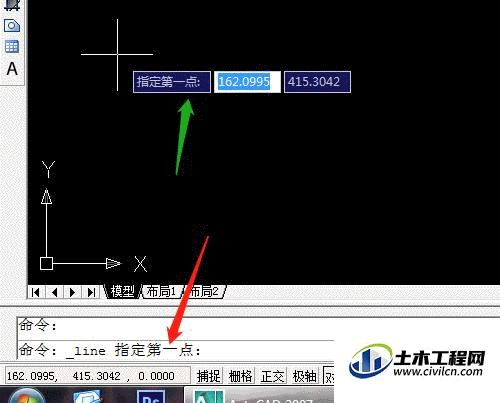This screenshot has width=500, height=403.
Task: Click the second taskbar program icon
Action: point(87,397)
